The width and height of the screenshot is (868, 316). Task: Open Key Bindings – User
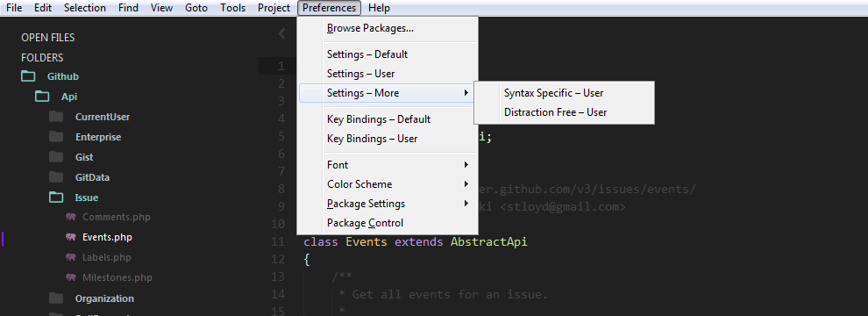coord(388,139)
